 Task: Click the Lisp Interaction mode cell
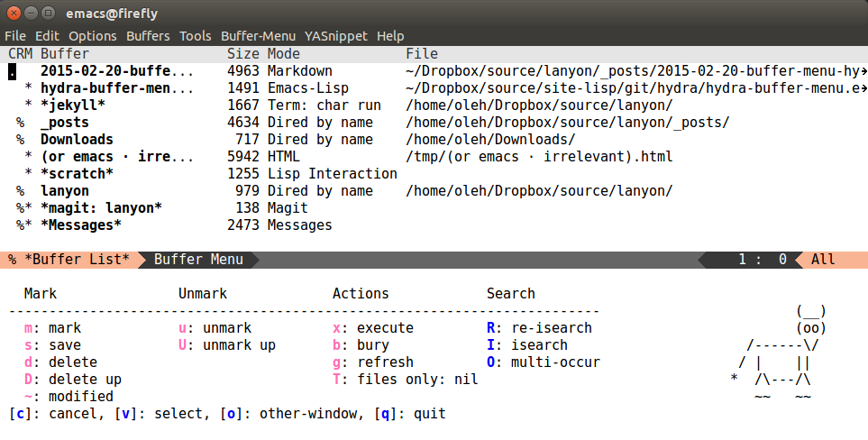click(332, 174)
